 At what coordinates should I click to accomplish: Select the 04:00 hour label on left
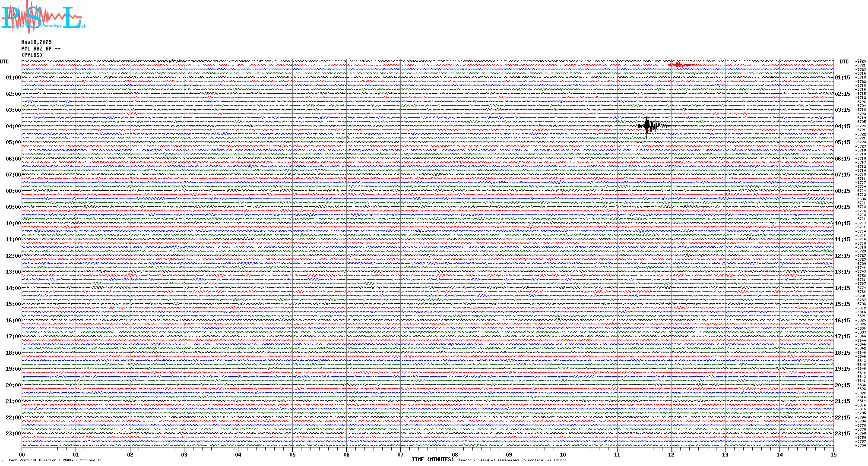point(13,126)
